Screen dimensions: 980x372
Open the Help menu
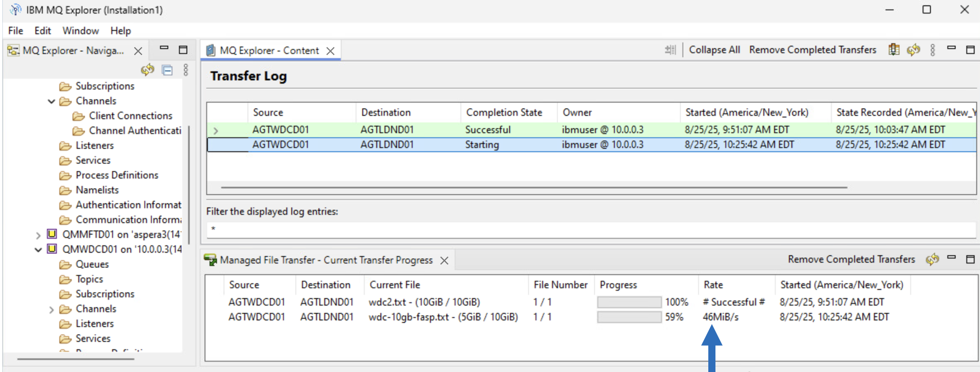click(121, 31)
